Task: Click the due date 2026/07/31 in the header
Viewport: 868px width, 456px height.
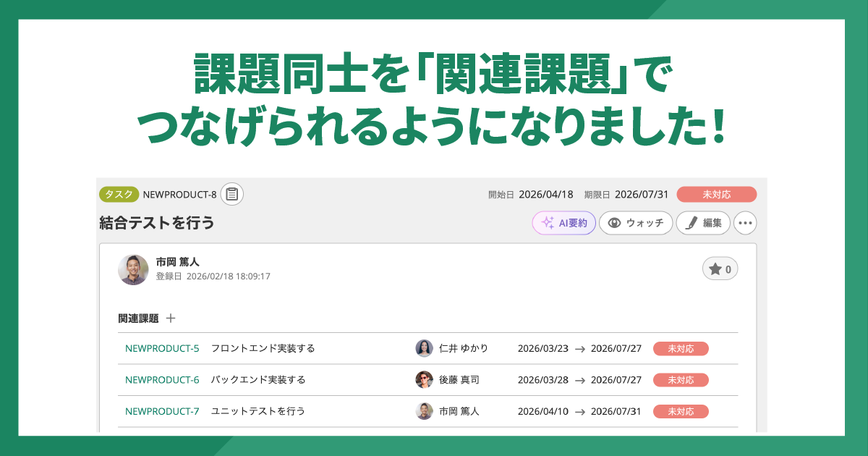Action: (x=642, y=194)
